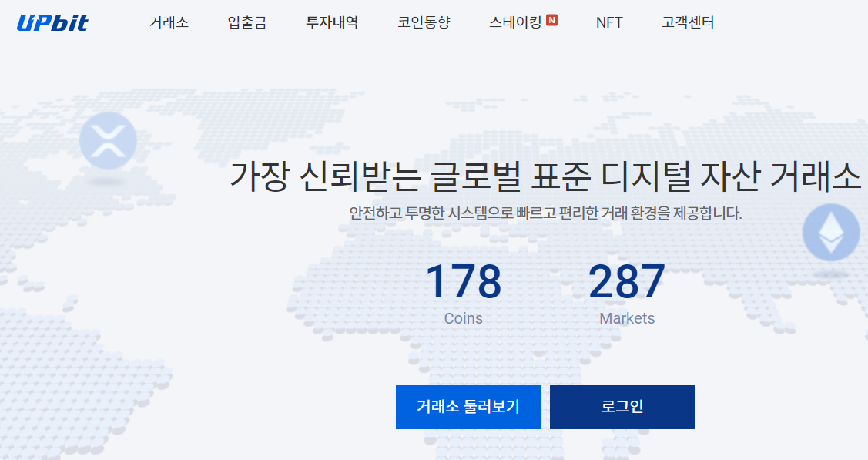
Task: Click the Coins label
Action: coord(464,318)
